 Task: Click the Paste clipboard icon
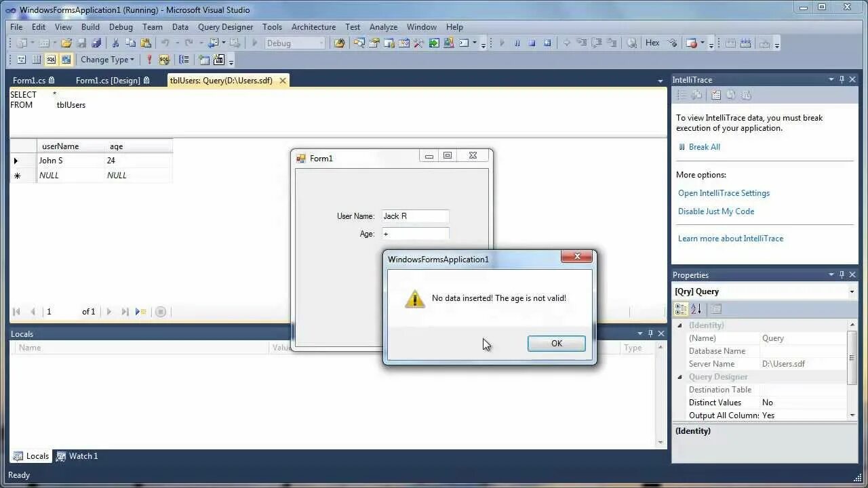tap(145, 43)
